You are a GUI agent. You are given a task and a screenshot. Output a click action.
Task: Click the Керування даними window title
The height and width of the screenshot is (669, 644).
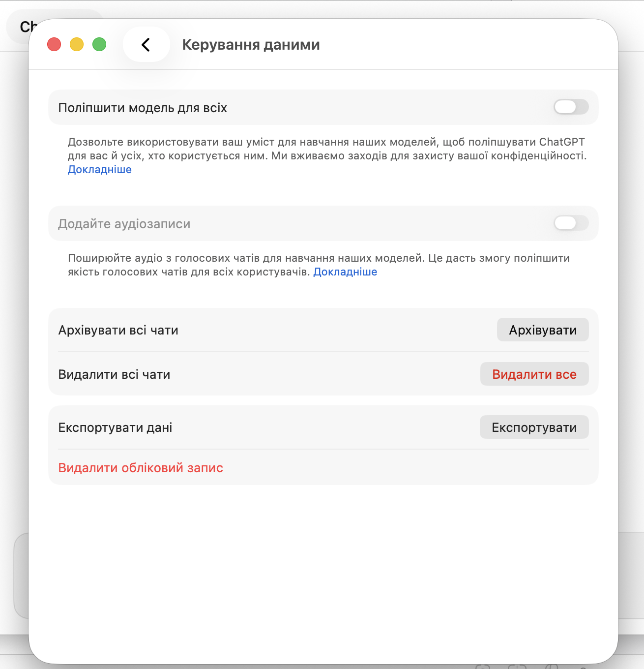click(251, 45)
